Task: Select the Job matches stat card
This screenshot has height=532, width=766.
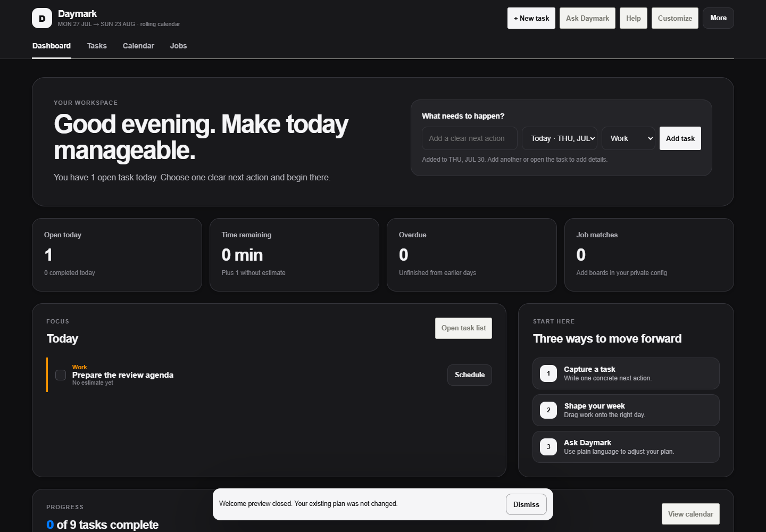Action: 649,255
